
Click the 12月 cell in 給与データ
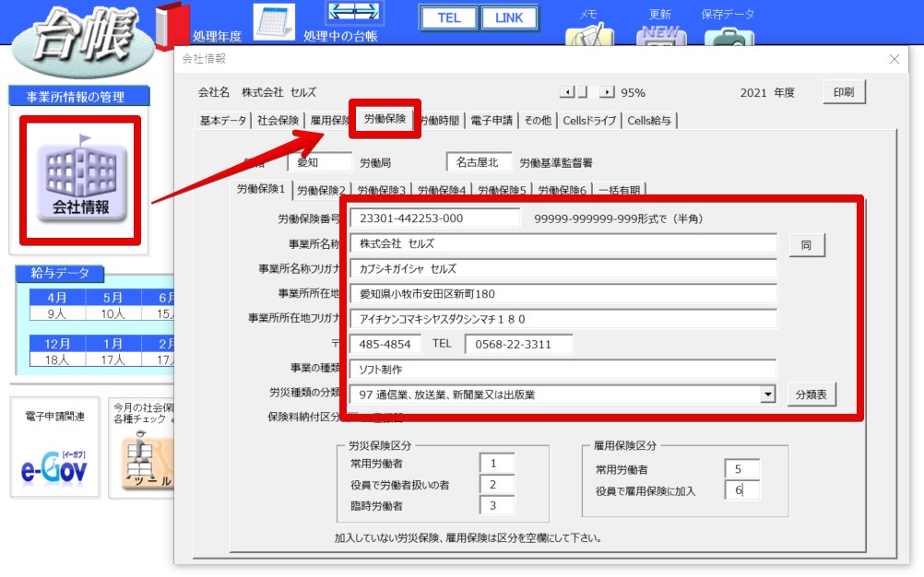(57, 344)
